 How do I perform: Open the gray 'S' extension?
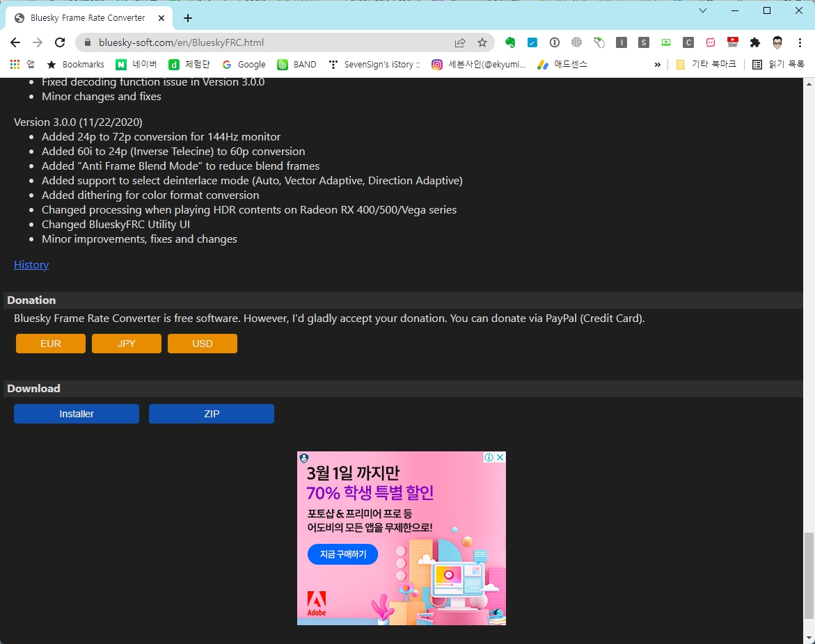[644, 42]
